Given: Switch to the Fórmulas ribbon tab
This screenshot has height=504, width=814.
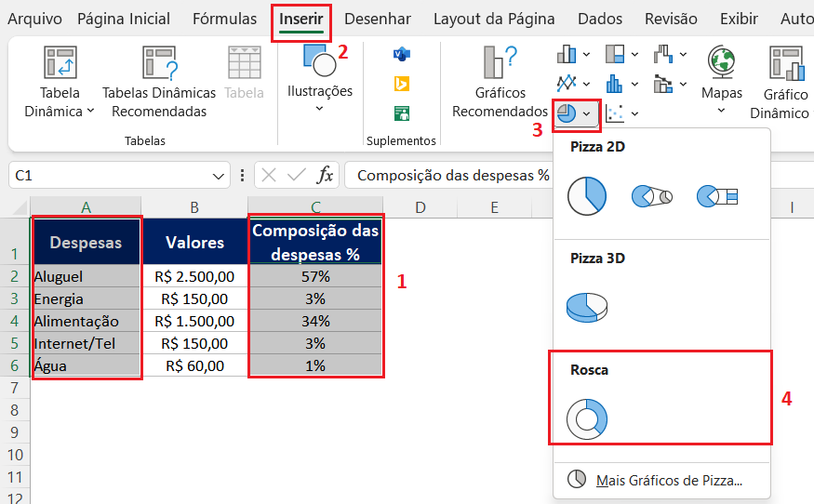Looking at the screenshot, I should 224,19.
